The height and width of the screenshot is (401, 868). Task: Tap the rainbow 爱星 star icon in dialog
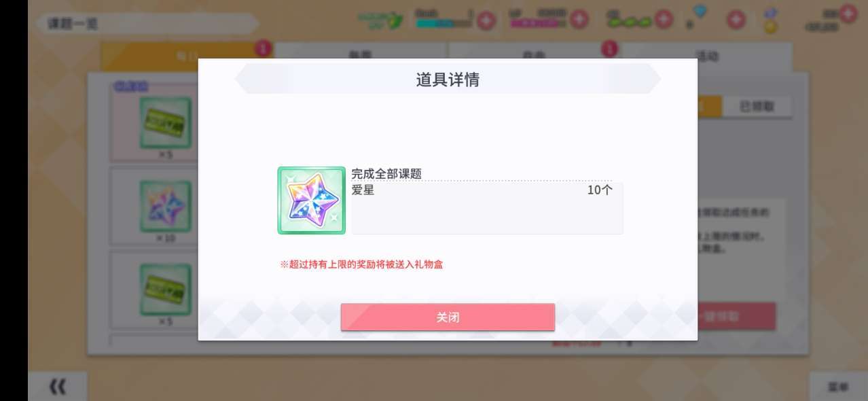312,201
